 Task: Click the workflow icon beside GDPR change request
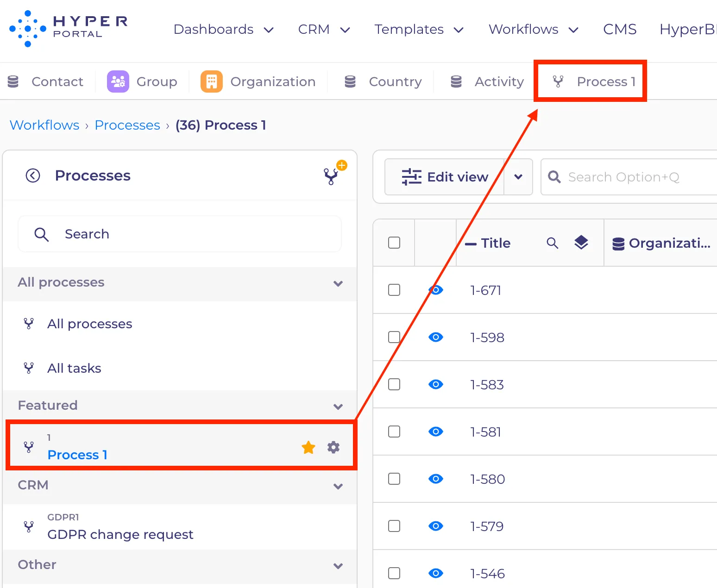click(29, 526)
